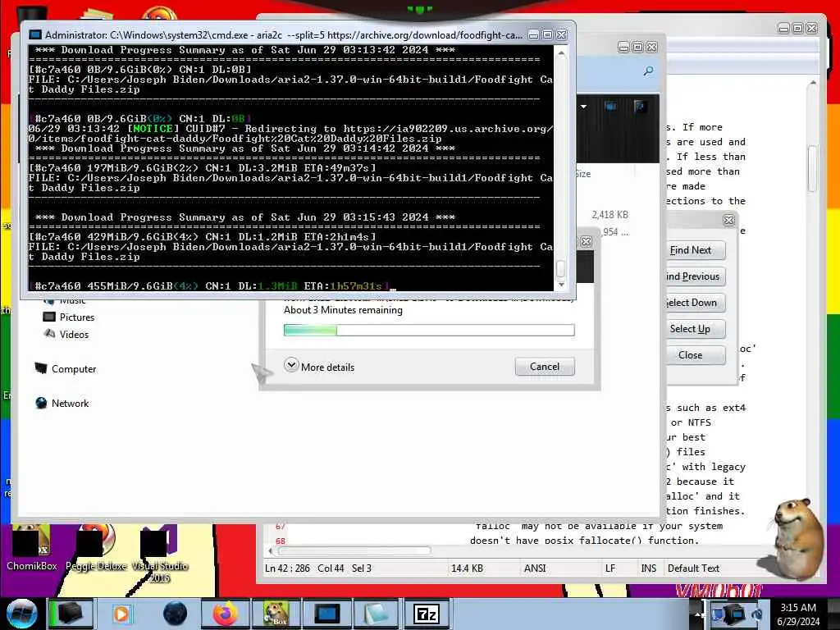Open the volume tray icon

756,614
